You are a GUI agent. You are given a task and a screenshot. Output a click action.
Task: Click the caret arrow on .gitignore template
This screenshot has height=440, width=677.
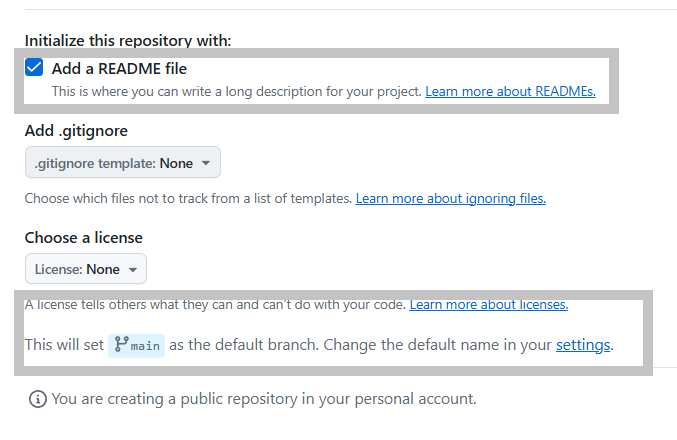point(206,163)
